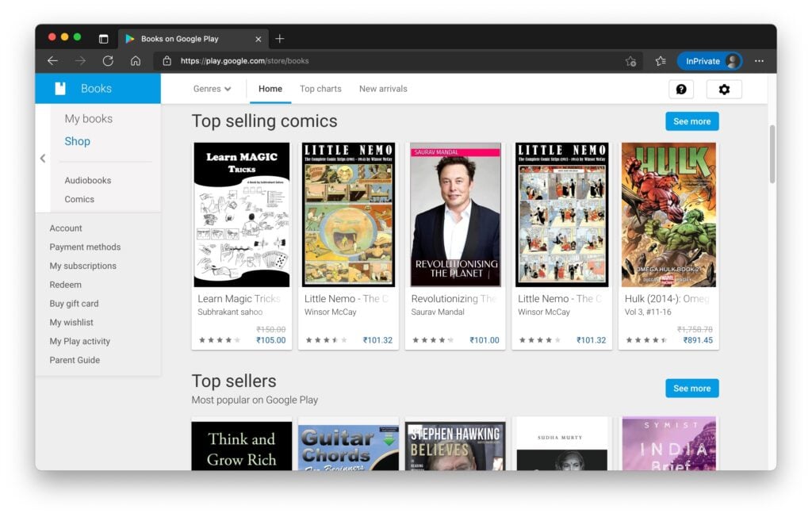Click the URL address bar

coord(399,61)
